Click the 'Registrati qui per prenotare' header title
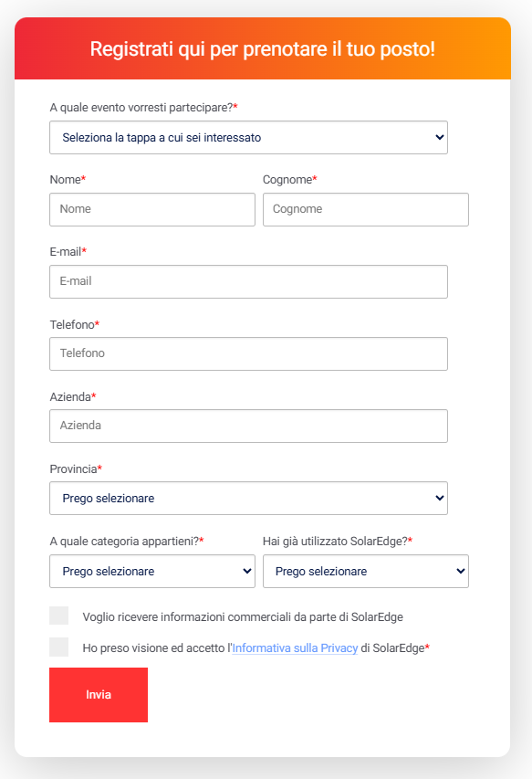Image resolution: width=532 pixels, height=779 pixels. (x=263, y=49)
